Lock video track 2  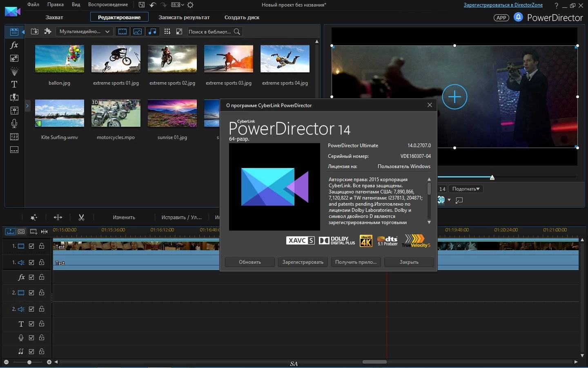[x=42, y=293]
